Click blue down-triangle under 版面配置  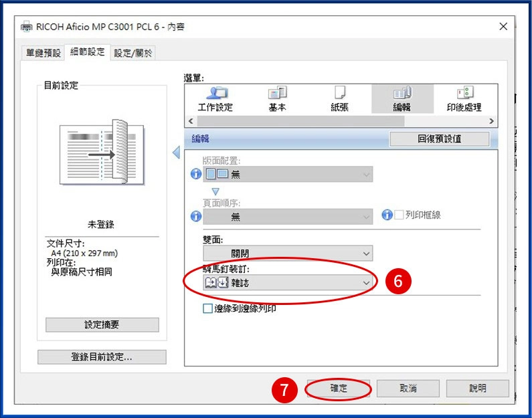point(215,191)
